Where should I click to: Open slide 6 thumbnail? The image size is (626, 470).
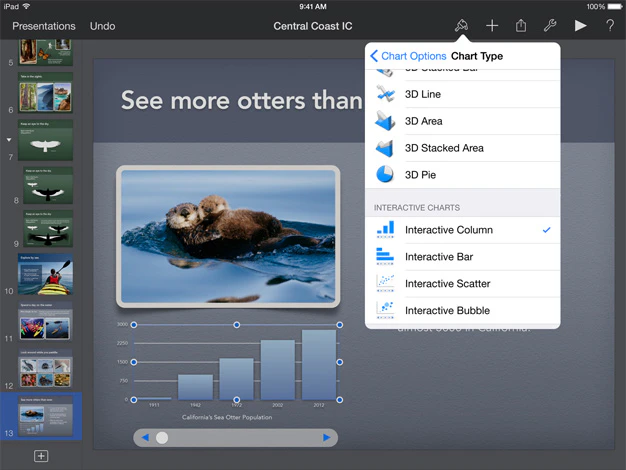pyautogui.click(x=45, y=92)
